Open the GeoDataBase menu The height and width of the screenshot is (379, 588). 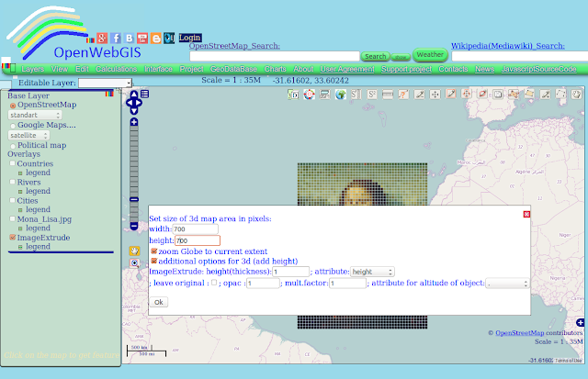(x=233, y=69)
